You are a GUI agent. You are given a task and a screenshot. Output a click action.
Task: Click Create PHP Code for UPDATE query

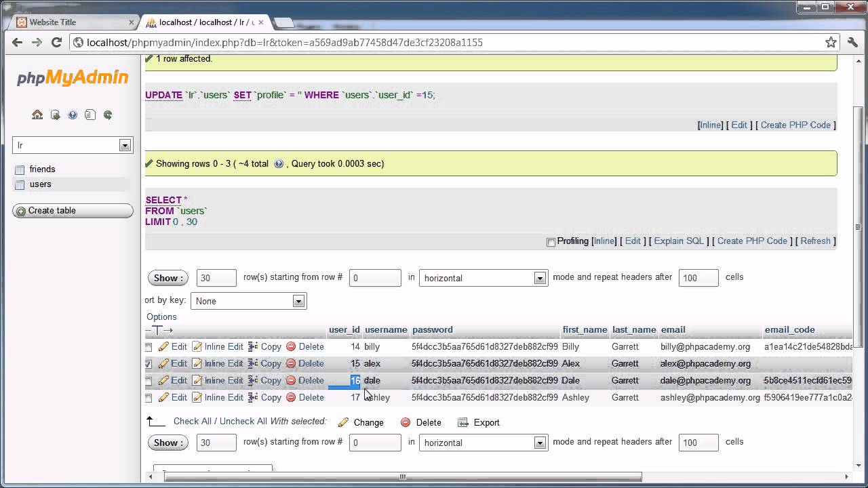[795, 125]
